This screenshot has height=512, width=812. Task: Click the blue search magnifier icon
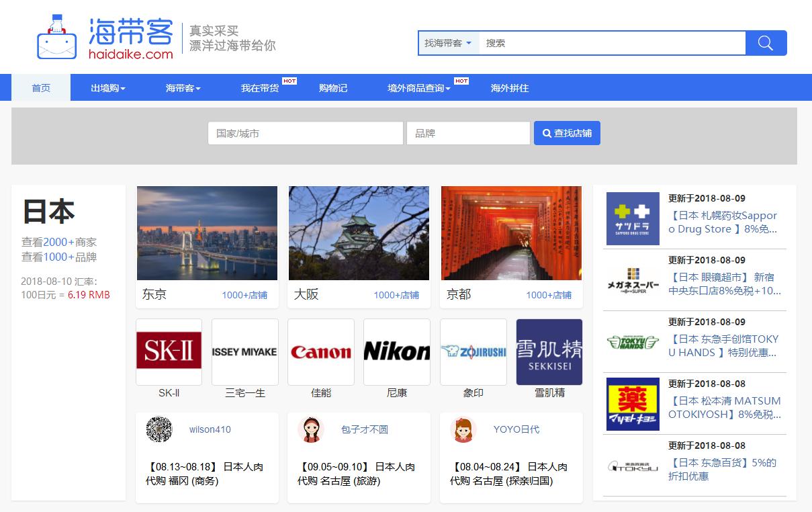click(x=766, y=42)
